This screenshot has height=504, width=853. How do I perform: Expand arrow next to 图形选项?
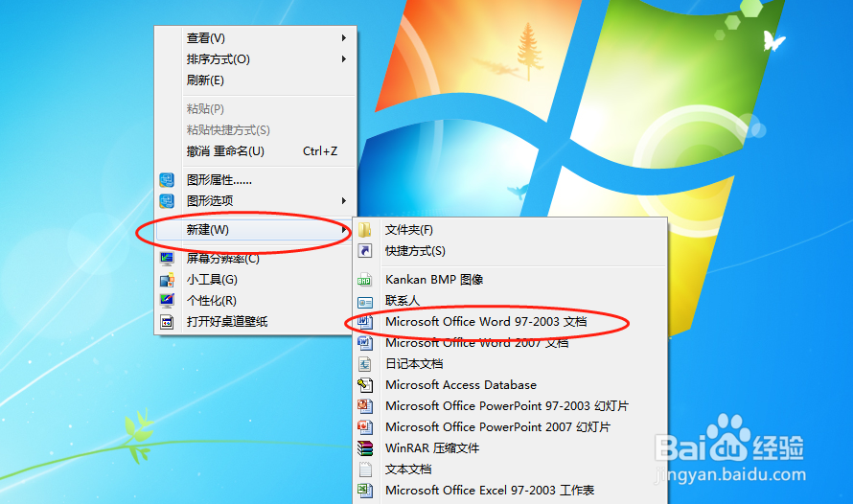(x=344, y=201)
